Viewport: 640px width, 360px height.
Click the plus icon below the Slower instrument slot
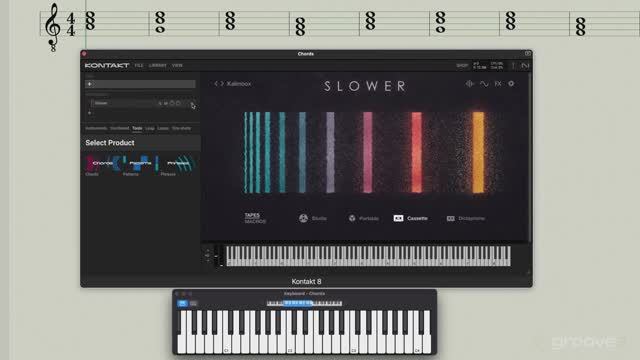pyautogui.click(x=90, y=113)
